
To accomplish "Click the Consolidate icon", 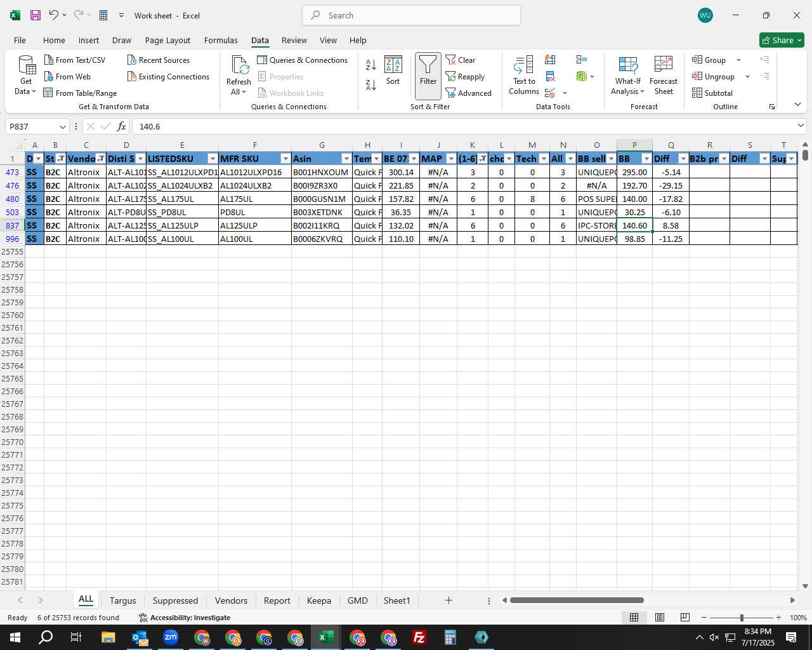I will pyautogui.click(x=582, y=60).
